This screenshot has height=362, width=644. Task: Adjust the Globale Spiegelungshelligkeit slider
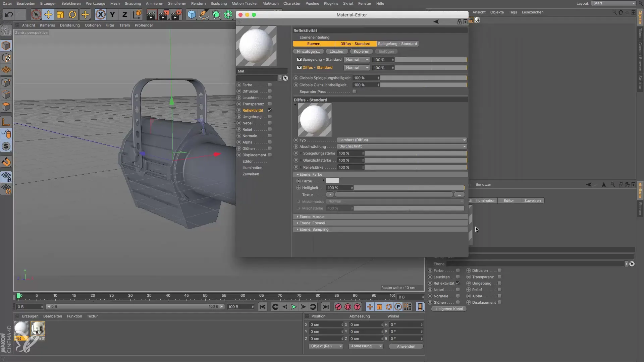coord(424,78)
